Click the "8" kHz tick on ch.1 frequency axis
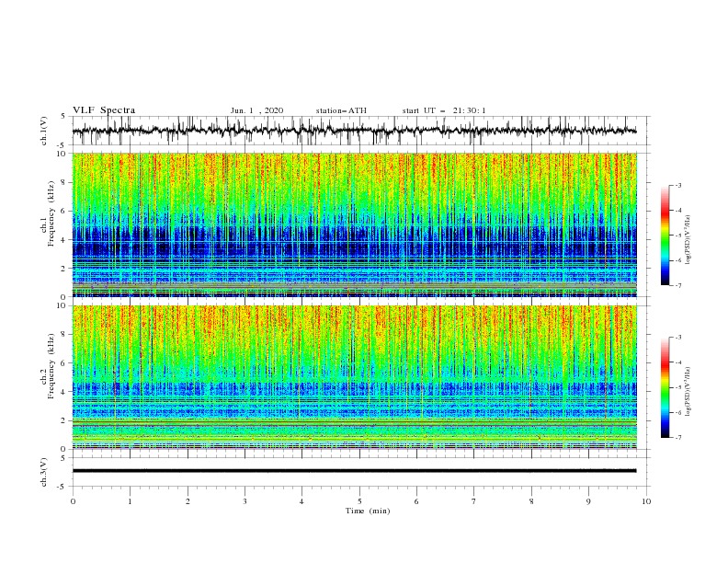The height and width of the screenshot is (563, 728). coord(64,182)
